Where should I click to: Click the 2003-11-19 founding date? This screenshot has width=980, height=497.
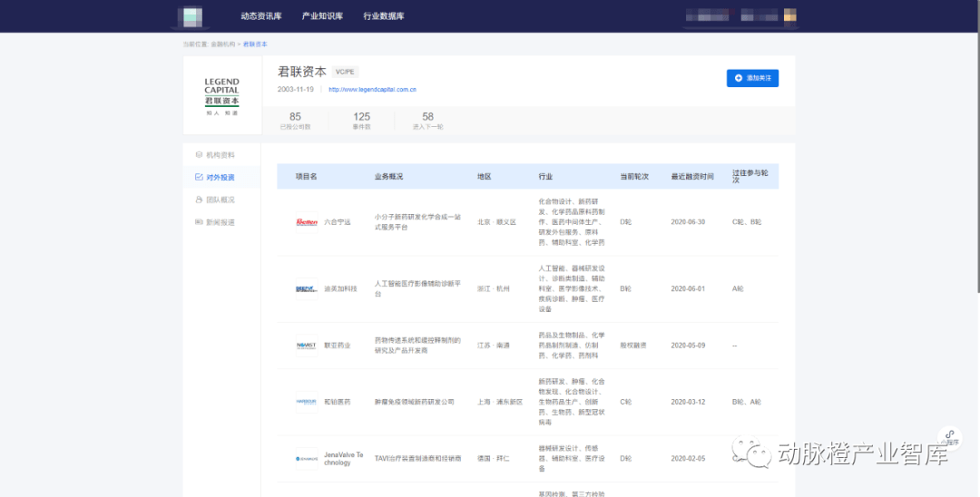296,89
